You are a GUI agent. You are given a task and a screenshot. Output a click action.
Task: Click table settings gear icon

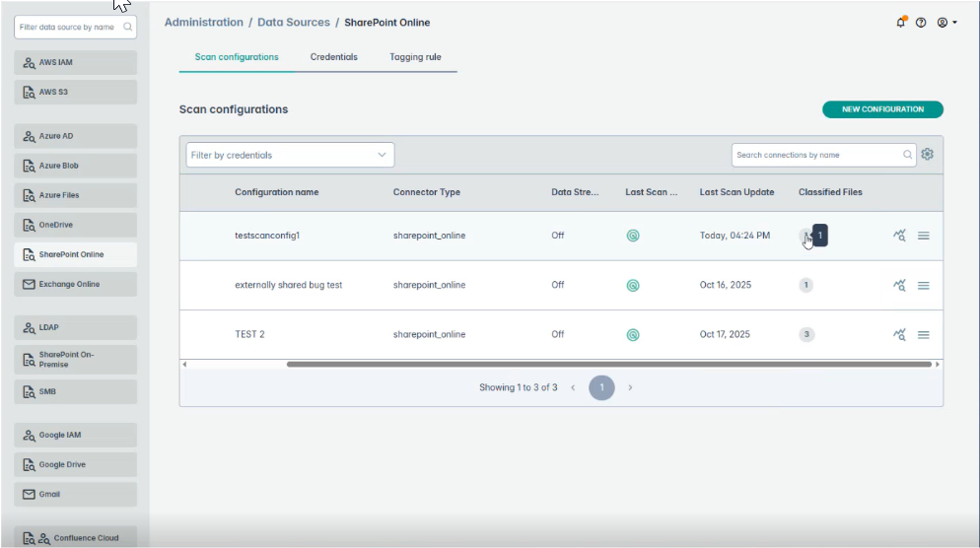click(x=927, y=155)
